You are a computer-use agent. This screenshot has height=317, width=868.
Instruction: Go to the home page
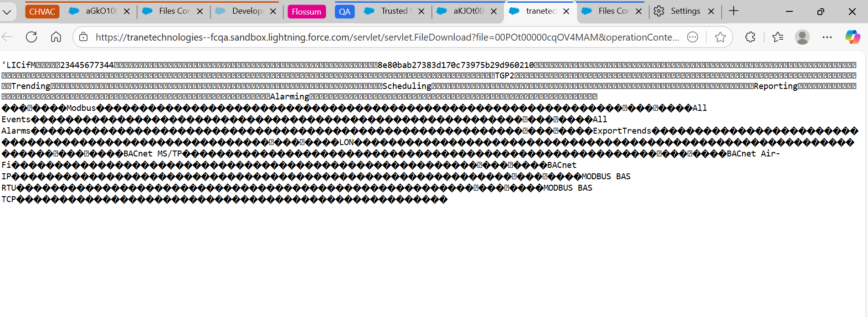[56, 37]
